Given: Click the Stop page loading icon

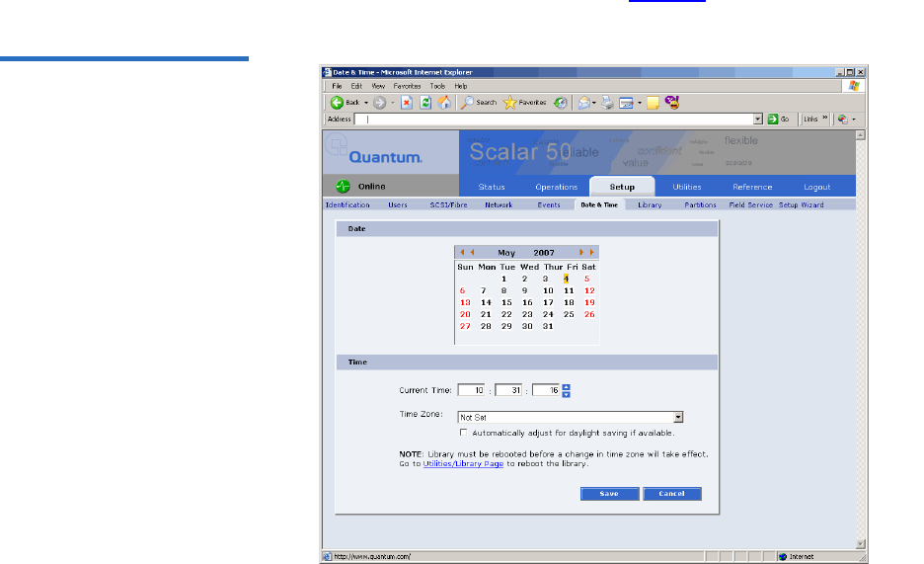Looking at the screenshot, I should 407,103.
